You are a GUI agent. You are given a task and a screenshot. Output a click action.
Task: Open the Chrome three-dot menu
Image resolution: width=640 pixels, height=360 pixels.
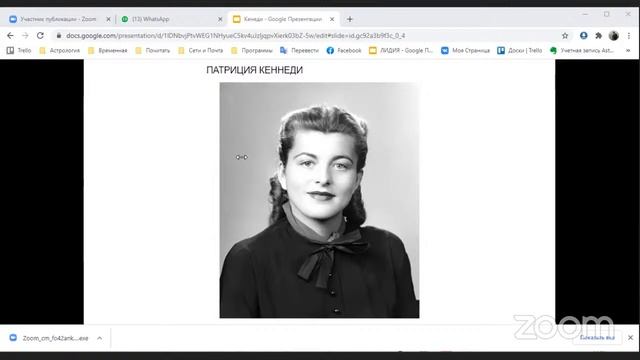pos(629,36)
